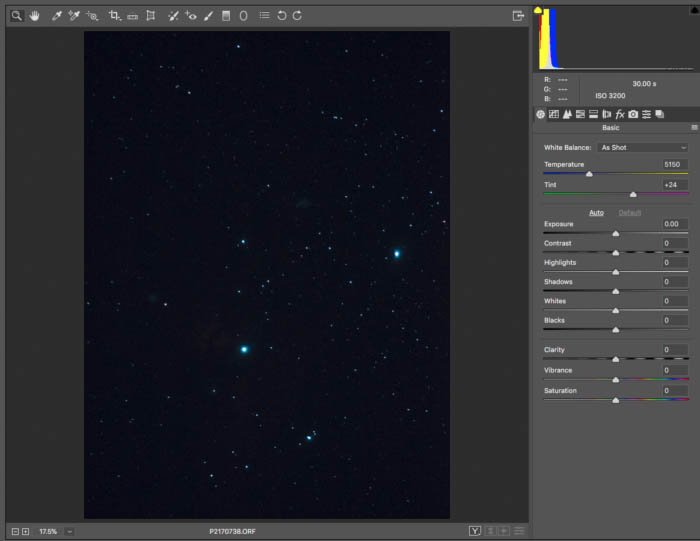
Task: Click the Auto tone link
Action: click(x=596, y=212)
